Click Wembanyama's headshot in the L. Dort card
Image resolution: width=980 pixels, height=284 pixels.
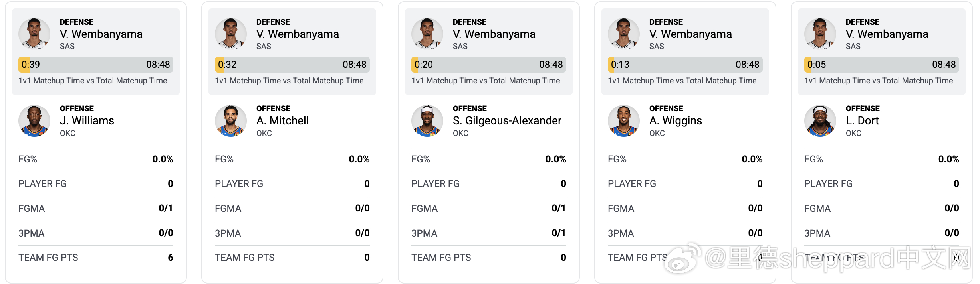[x=820, y=34]
